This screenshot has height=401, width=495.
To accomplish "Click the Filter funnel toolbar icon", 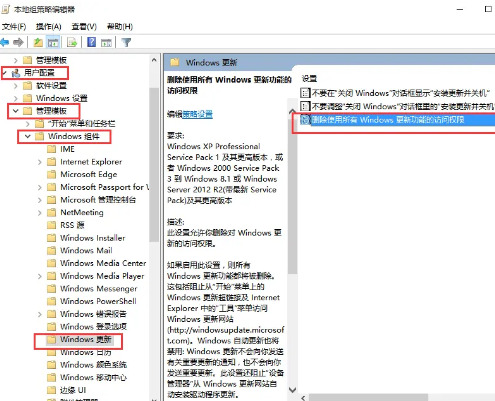I will click(x=126, y=42).
